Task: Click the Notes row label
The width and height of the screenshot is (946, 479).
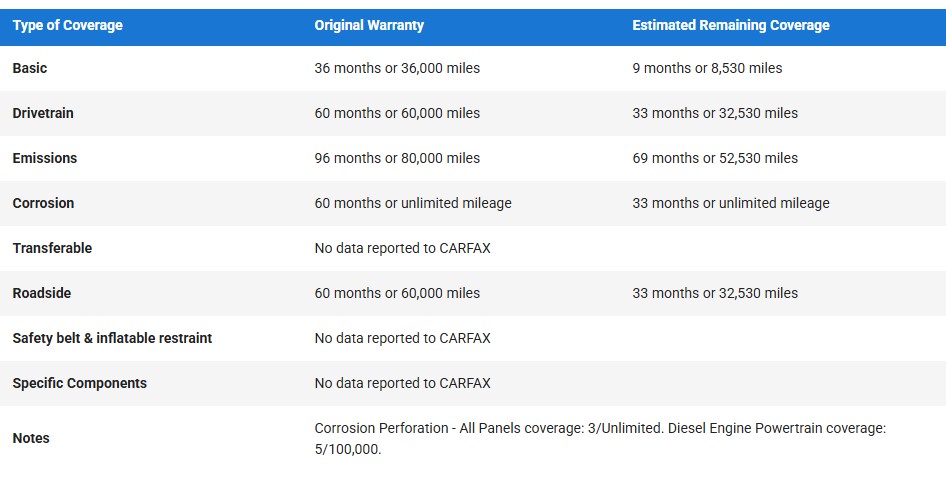Action: click(x=31, y=438)
